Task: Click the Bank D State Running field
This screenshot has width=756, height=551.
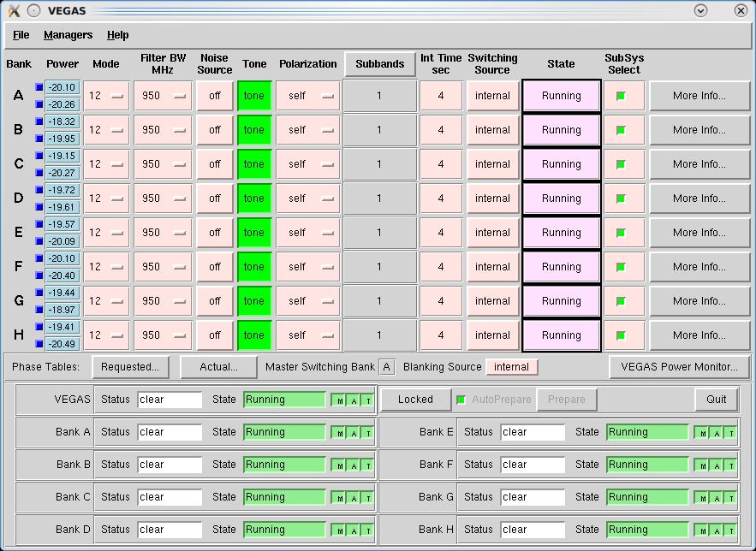Action: coord(284,530)
